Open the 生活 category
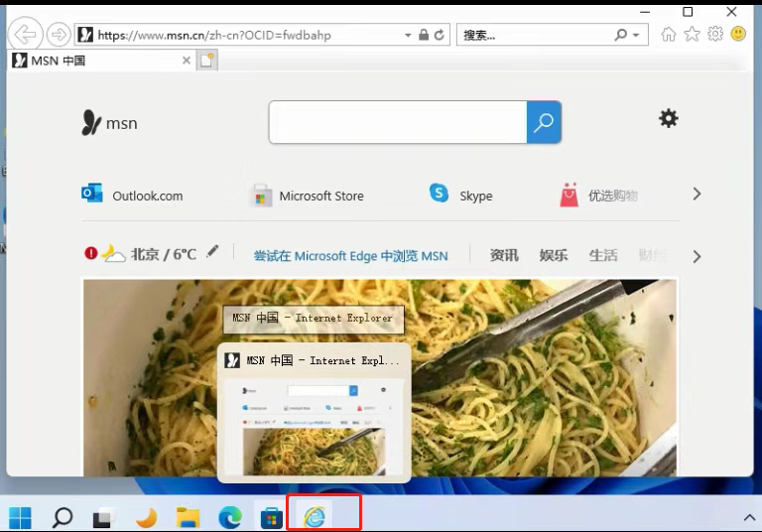 603,255
